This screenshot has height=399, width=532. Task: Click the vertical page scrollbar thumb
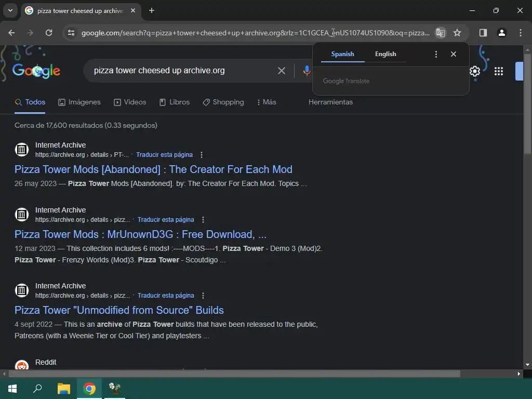pos(527,104)
